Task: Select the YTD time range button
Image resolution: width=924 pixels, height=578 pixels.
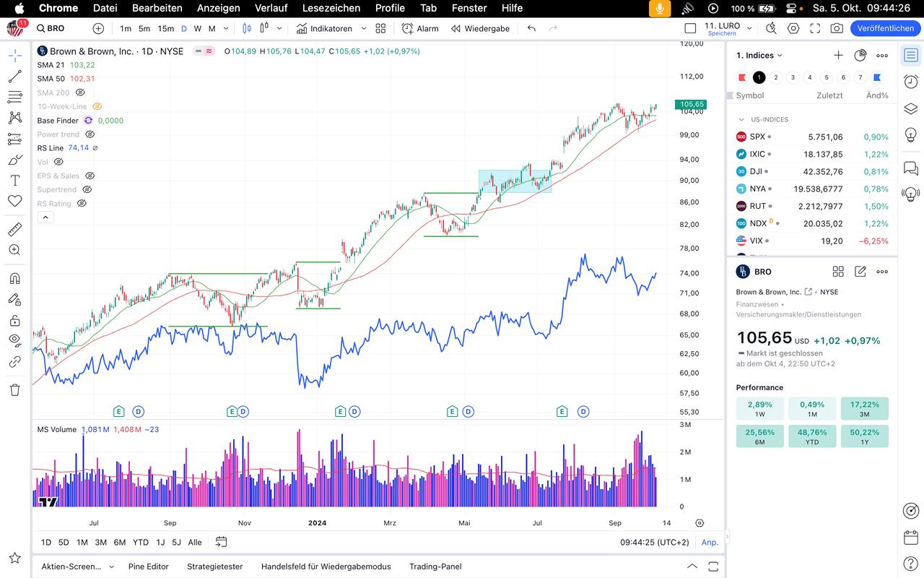Action: (x=141, y=542)
